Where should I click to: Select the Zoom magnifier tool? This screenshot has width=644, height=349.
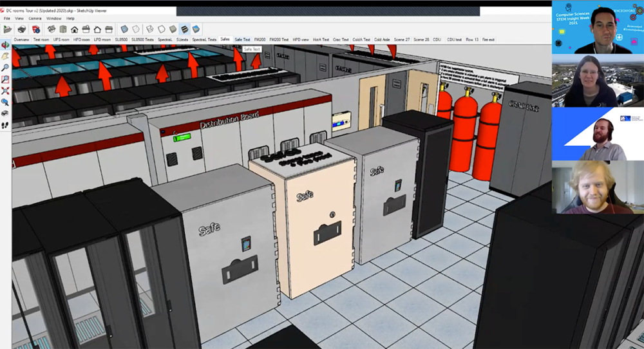coord(5,68)
